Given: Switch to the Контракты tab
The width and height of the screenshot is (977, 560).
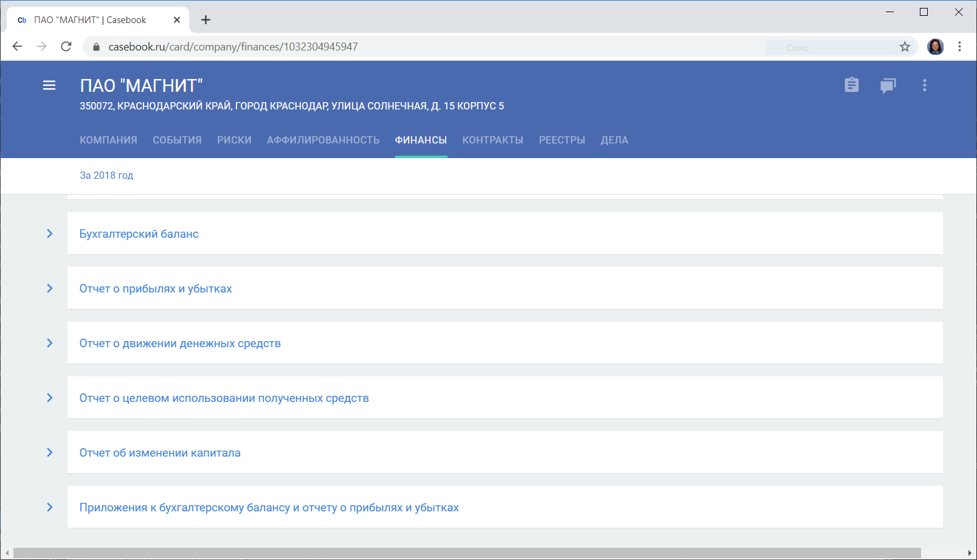Looking at the screenshot, I should pos(492,140).
